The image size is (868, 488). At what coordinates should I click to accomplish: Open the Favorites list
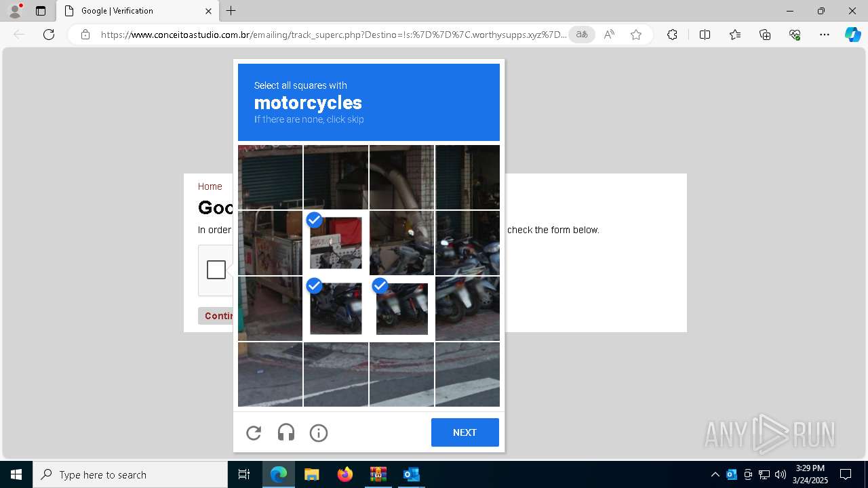click(x=735, y=35)
